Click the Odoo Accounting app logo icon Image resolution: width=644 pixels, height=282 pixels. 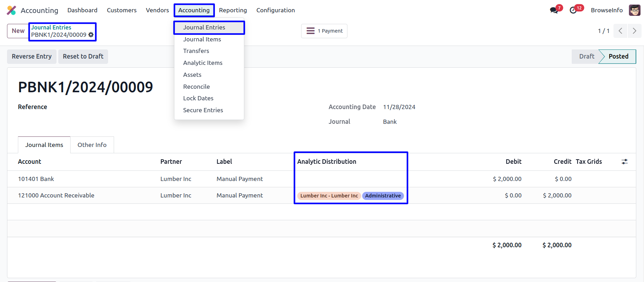[x=11, y=10]
